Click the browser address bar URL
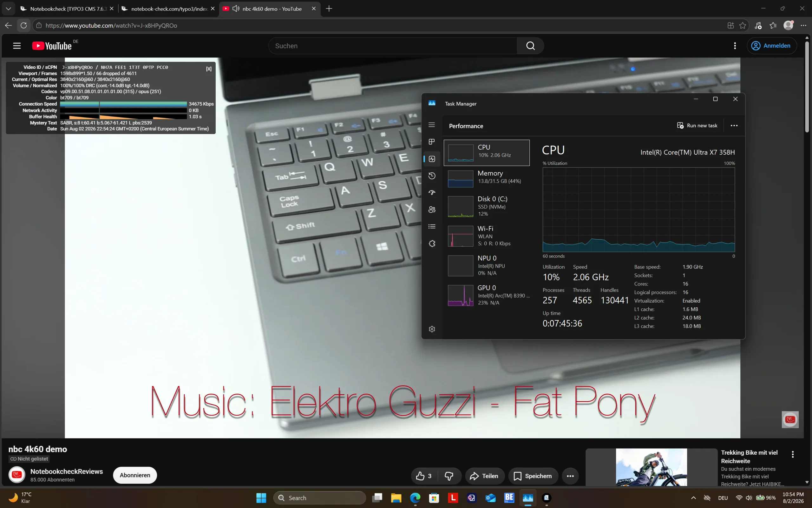This screenshot has width=812, height=508. pos(111,25)
